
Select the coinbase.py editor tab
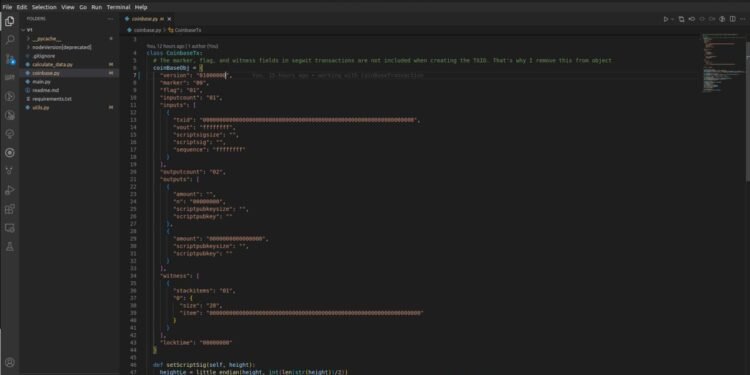pyautogui.click(x=148, y=19)
